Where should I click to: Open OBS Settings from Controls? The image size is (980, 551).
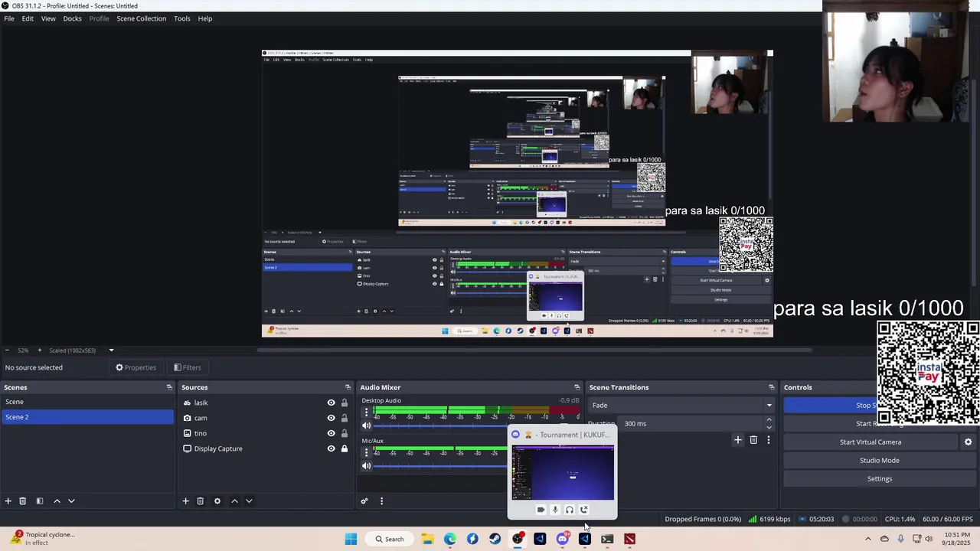[x=880, y=479]
